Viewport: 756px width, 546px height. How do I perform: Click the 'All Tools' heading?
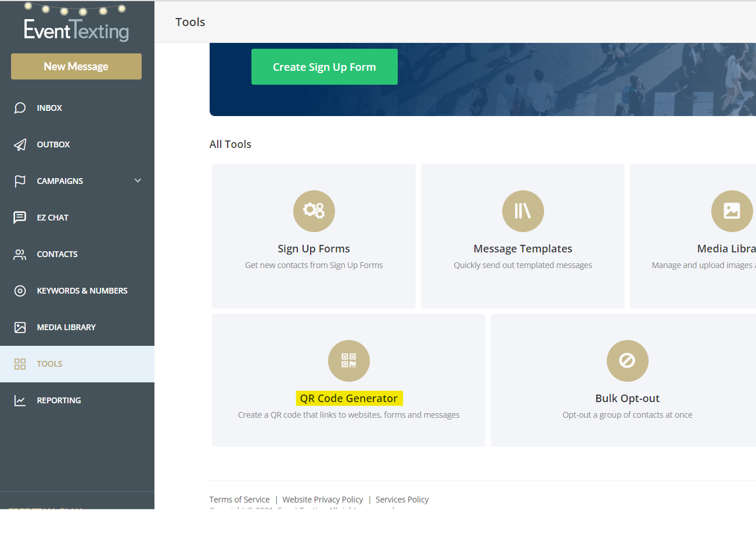click(231, 144)
